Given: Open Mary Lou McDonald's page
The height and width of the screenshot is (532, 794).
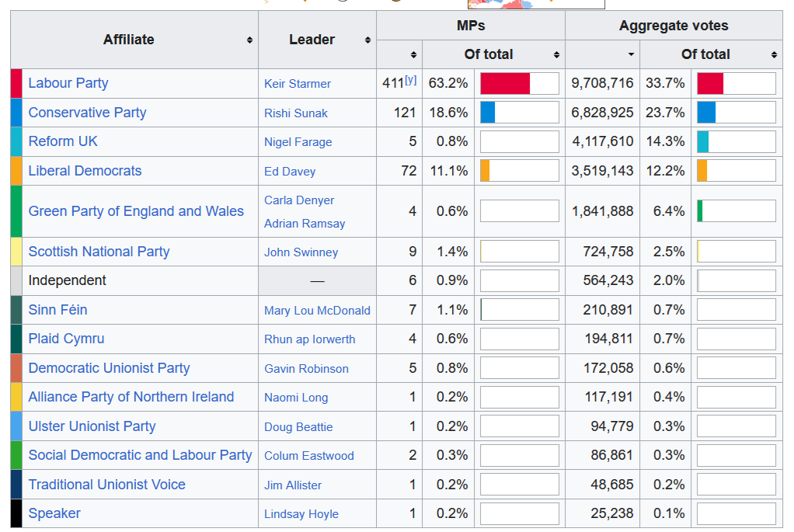Looking at the screenshot, I should tap(317, 311).
